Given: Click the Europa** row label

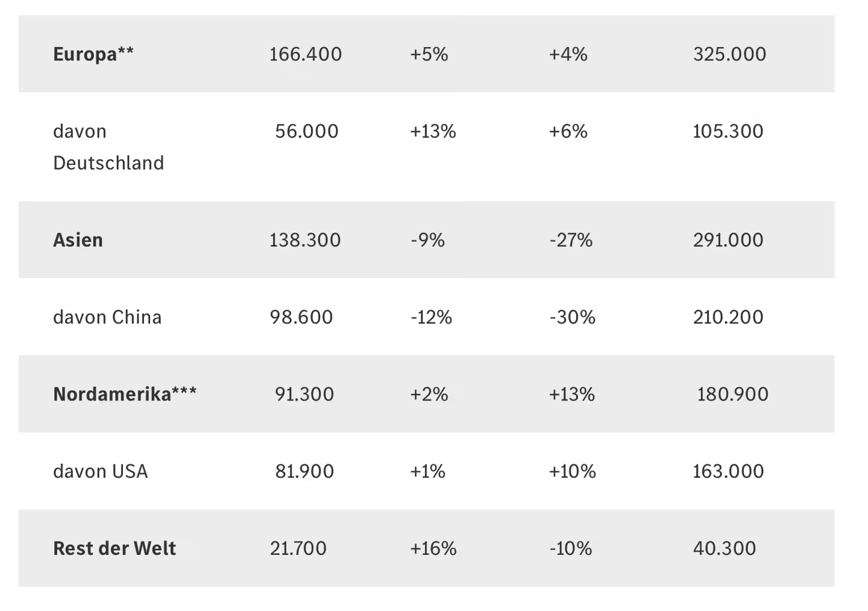Looking at the screenshot, I should click(x=93, y=54).
